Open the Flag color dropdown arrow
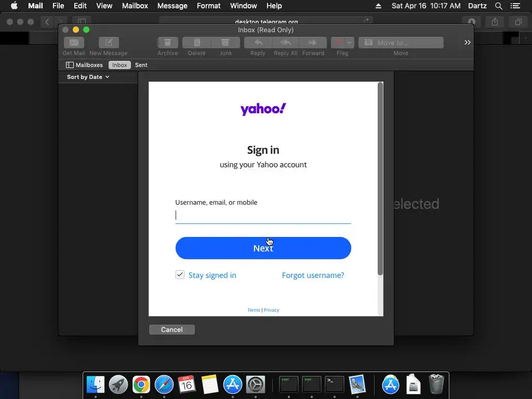Image resolution: width=532 pixels, height=399 pixels. (x=350, y=43)
